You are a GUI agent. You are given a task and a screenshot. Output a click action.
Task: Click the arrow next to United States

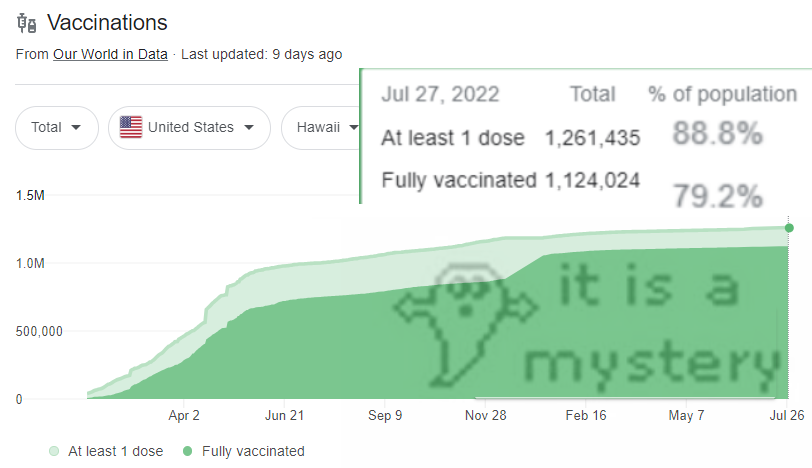[x=249, y=127]
